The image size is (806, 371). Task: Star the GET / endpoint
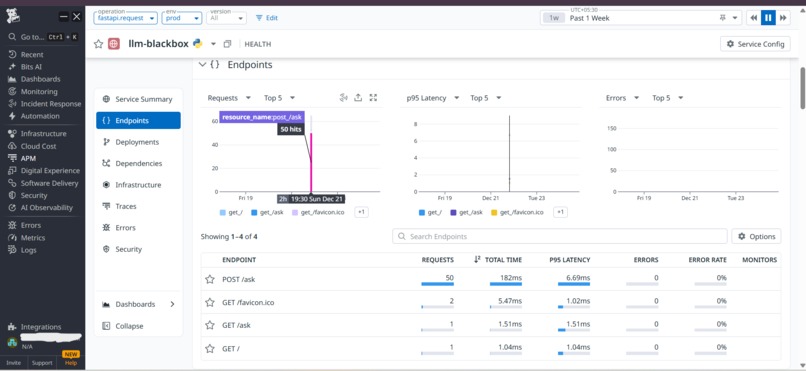[210, 349]
